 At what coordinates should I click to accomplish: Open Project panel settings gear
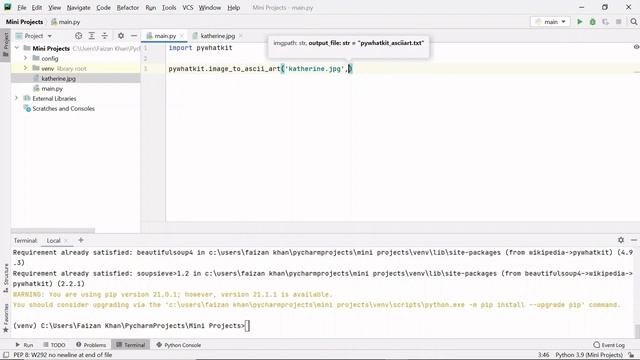[x=121, y=36]
